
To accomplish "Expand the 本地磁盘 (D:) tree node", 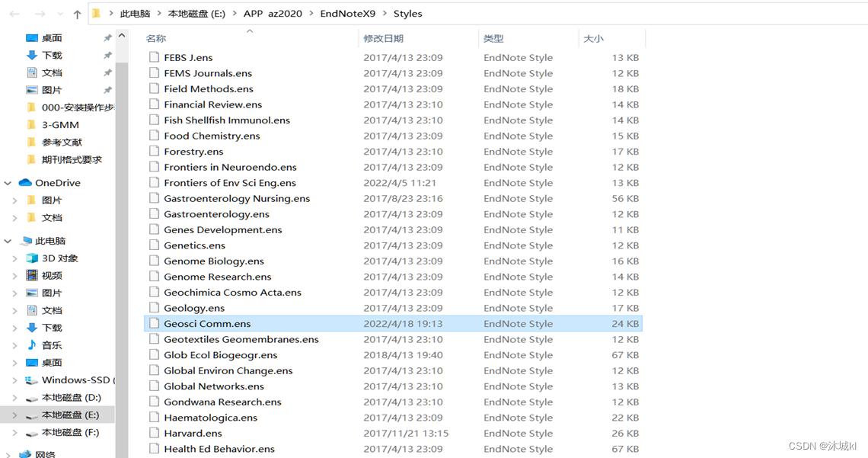I will 15,398.
